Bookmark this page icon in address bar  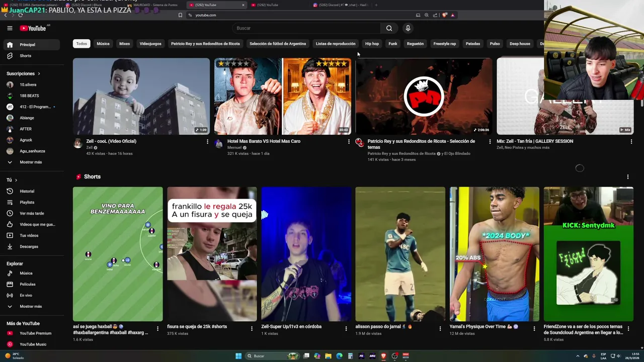[x=180, y=15]
